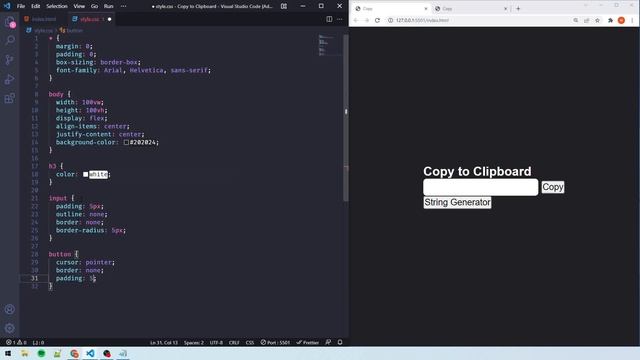Go forward in the browser

(x=367, y=20)
